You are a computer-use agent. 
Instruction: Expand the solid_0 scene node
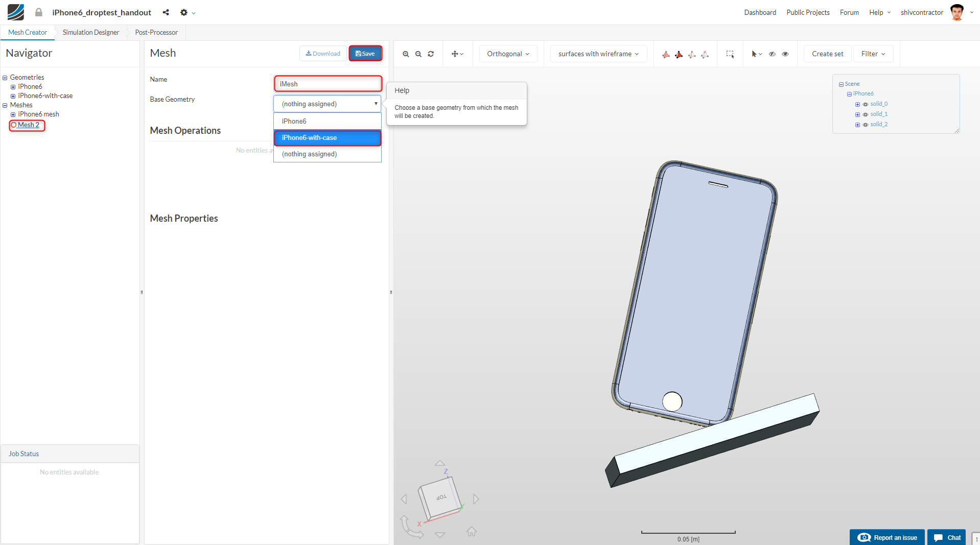pyautogui.click(x=857, y=104)
